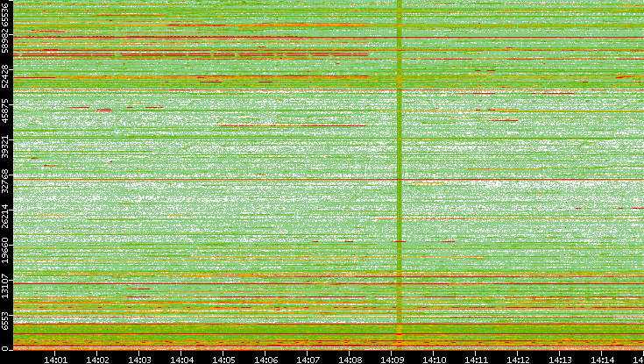Select the 32768 vertical axis label
The width and height of the screenshot is (644, 364).
point(4,181)
